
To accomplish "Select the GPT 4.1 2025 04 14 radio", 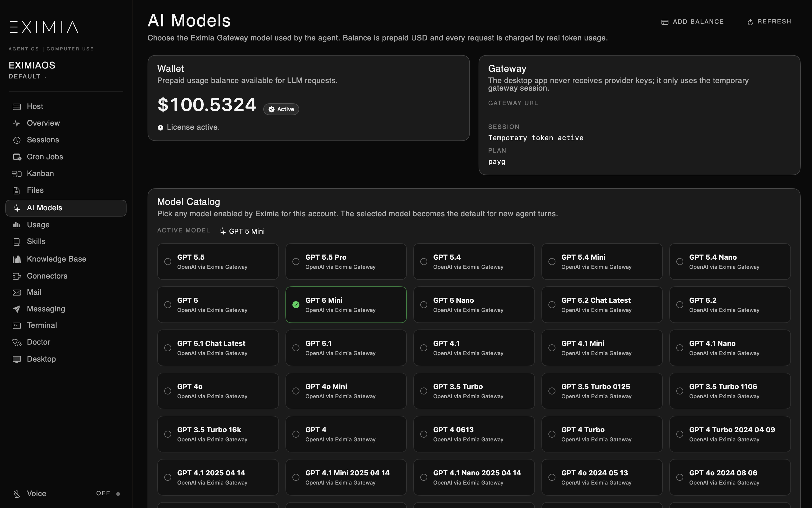I will click(x=168, y=478).
